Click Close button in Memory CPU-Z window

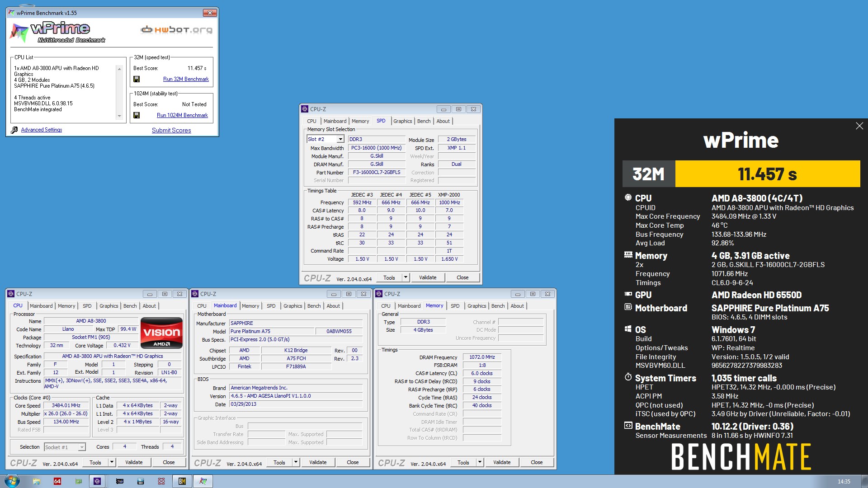point(537,462)
